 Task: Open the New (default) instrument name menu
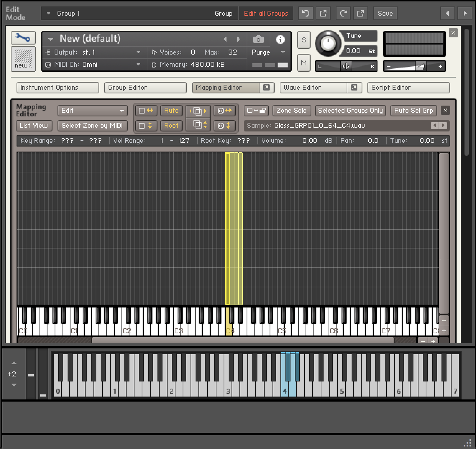click(51, 39)
